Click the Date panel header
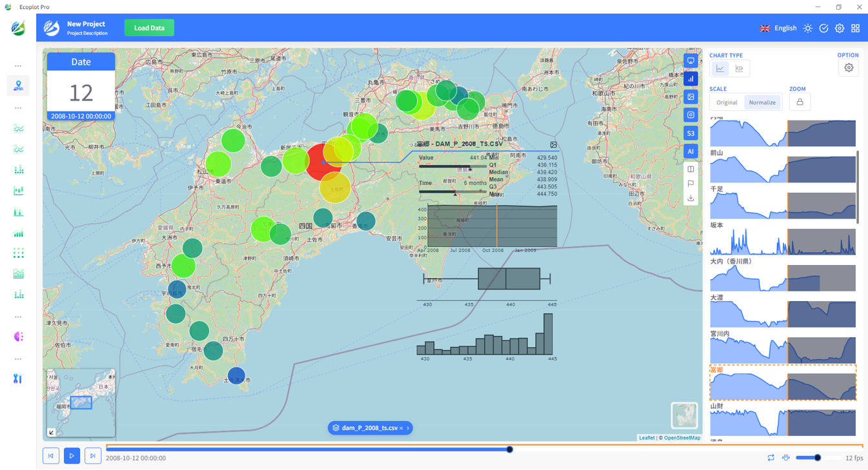This screenshot has width=868, height=470. (81, 62)
